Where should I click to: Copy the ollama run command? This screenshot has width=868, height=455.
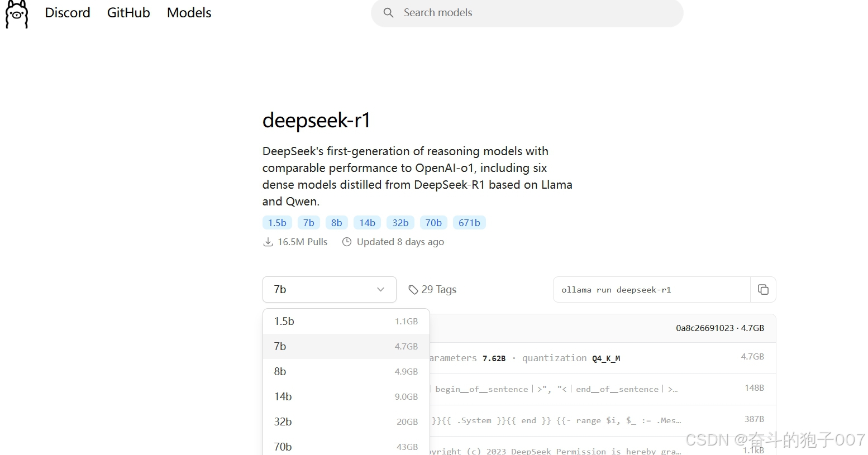(763, 289)
